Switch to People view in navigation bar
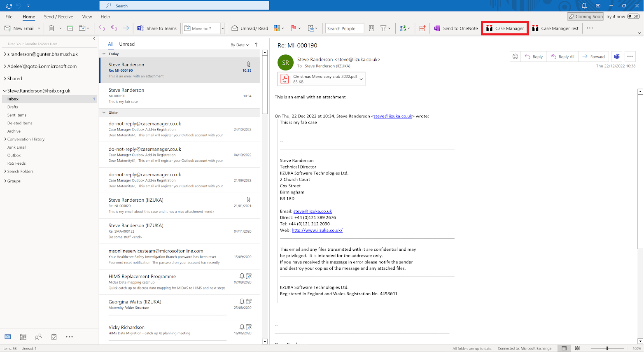Screen dimensions: 644x352 38,337
